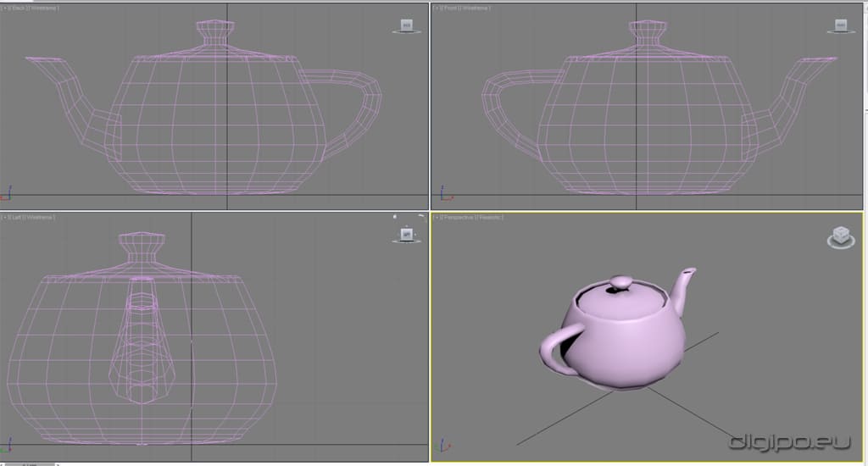Open the Wireframe shading menu in Front viewport
The width and height of the screenshot is (868, 466).
pyautogui.click(x=474, y=8)
